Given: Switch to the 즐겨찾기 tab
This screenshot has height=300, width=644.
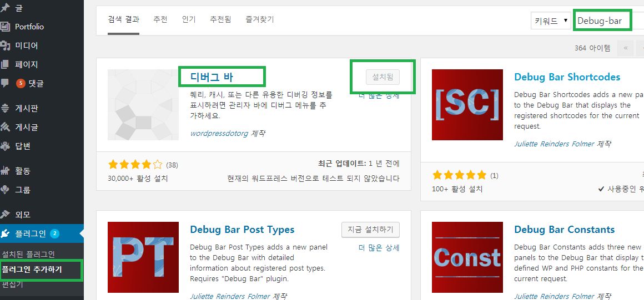Looking at the screenshot, I should tap(260, 19).
